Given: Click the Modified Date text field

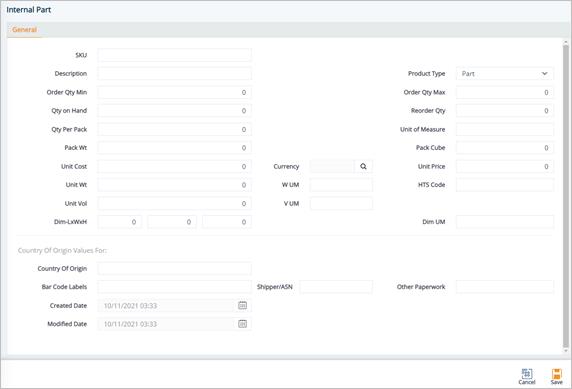Looking at the screenshot, I should (x=166, y=324).
